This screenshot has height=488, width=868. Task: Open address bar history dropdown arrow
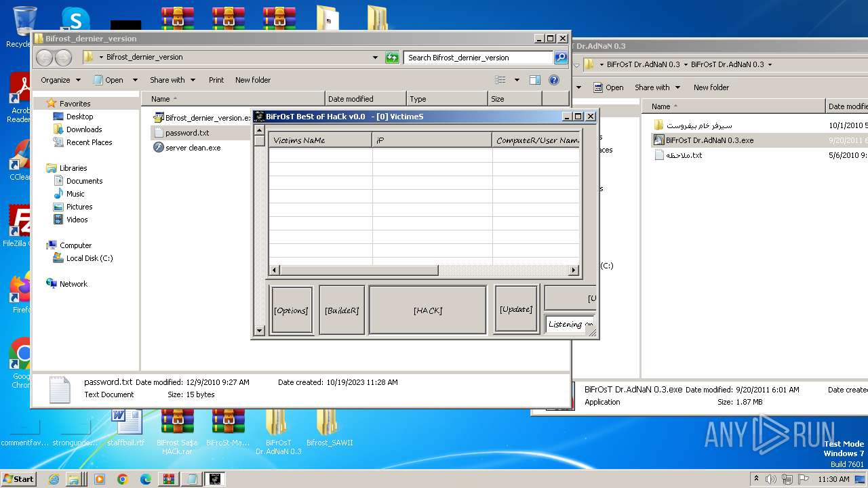[376, 58]
